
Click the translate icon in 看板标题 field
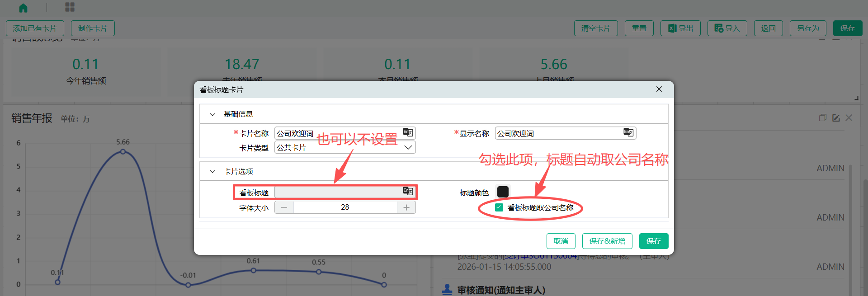tap(408, 191)
